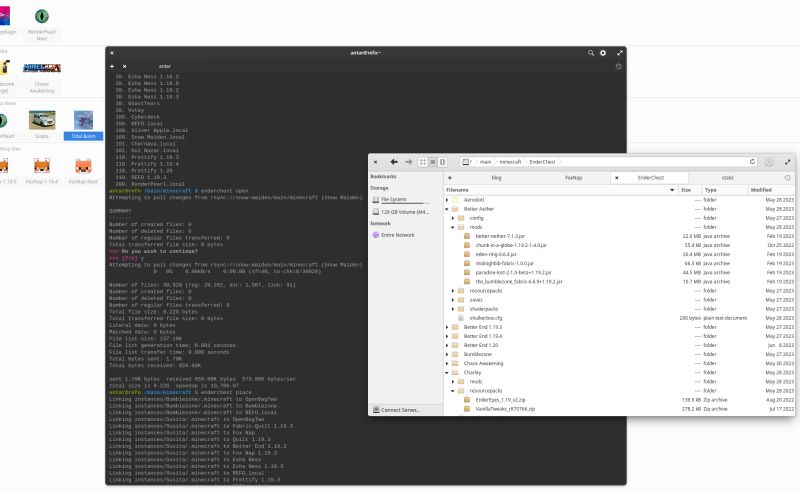Sort files by Filename column

pos(561,190)
